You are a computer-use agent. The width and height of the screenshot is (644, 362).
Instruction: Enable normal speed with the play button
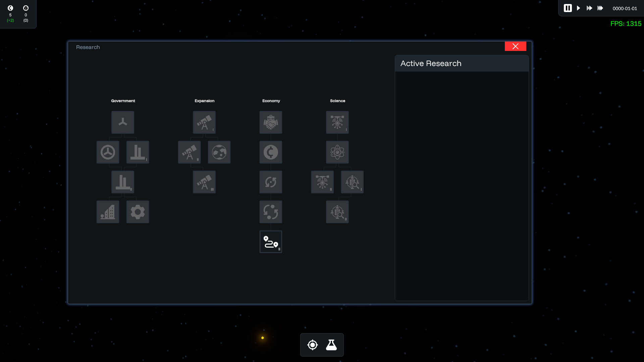pos(578,8)
